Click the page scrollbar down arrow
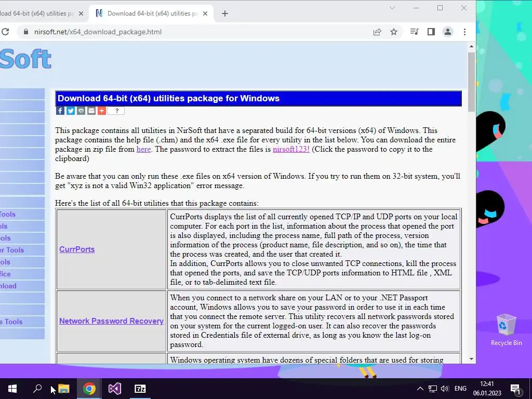This screenshot has width=532, height=399. [x=471, y=359]
